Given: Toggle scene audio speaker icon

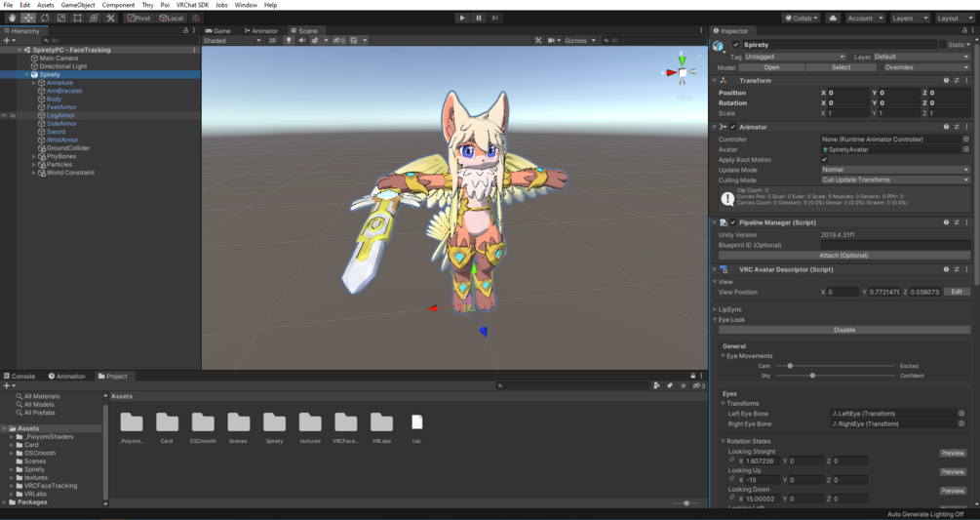Looking at the screenshot, I should [x=301, y=41].
